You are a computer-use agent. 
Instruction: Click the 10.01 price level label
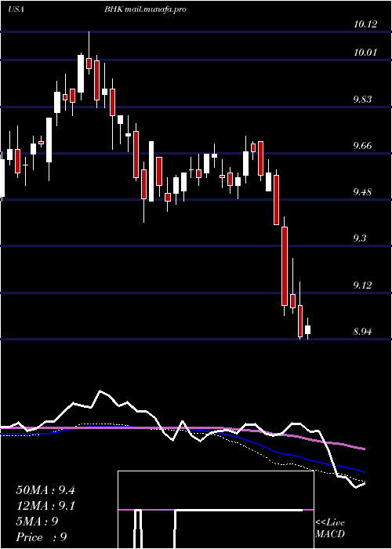365,53
